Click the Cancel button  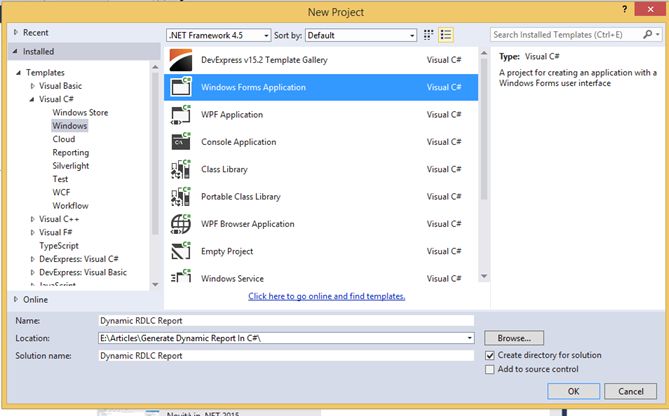click(x=631, y=391)
